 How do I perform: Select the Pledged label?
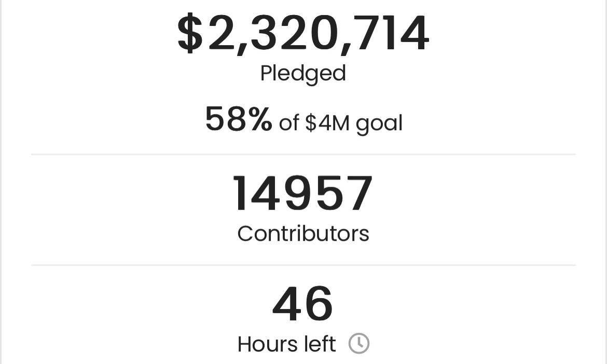point(303,73)
